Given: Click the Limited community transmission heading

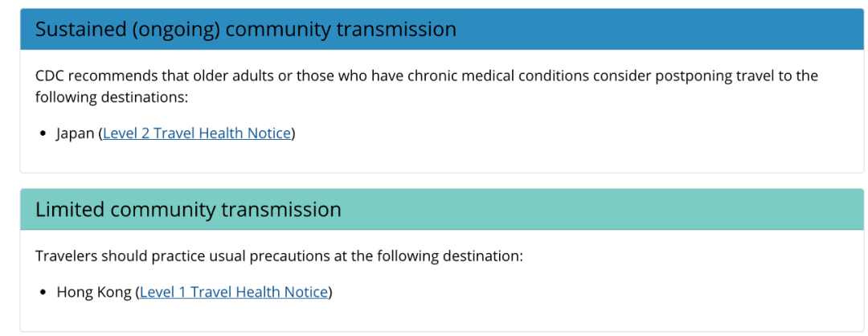Looking at the screenshot, I should click(x=188, y=210).
